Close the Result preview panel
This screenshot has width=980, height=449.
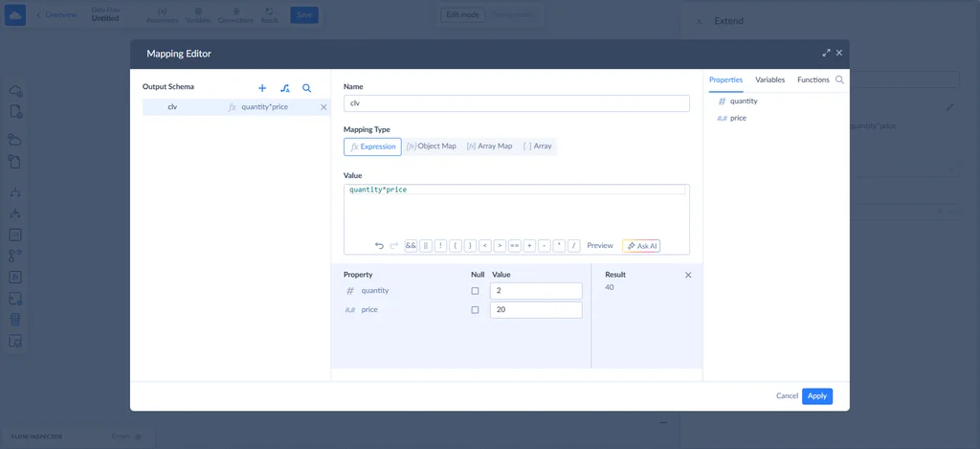pyautogui.click(x=688, y=275)
